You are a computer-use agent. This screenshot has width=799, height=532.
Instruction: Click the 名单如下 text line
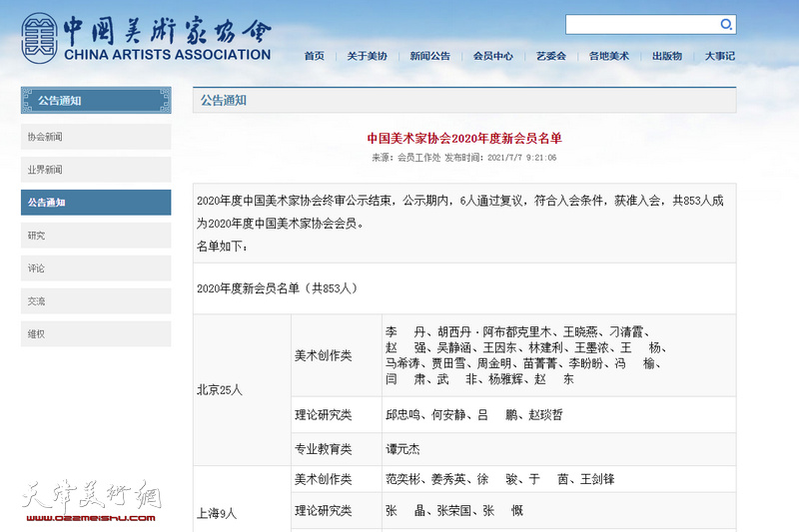click(x=223, y=247)
